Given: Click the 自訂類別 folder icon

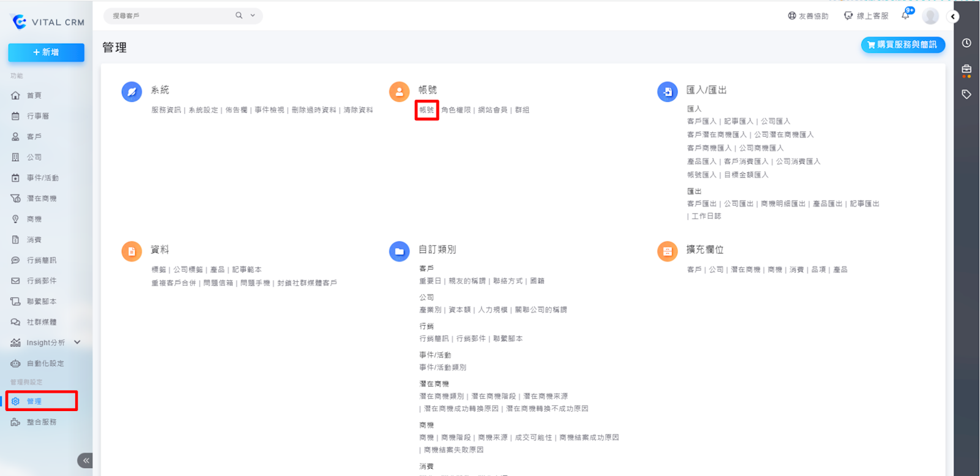Looking at the screenshot, I should coord(399,251).
